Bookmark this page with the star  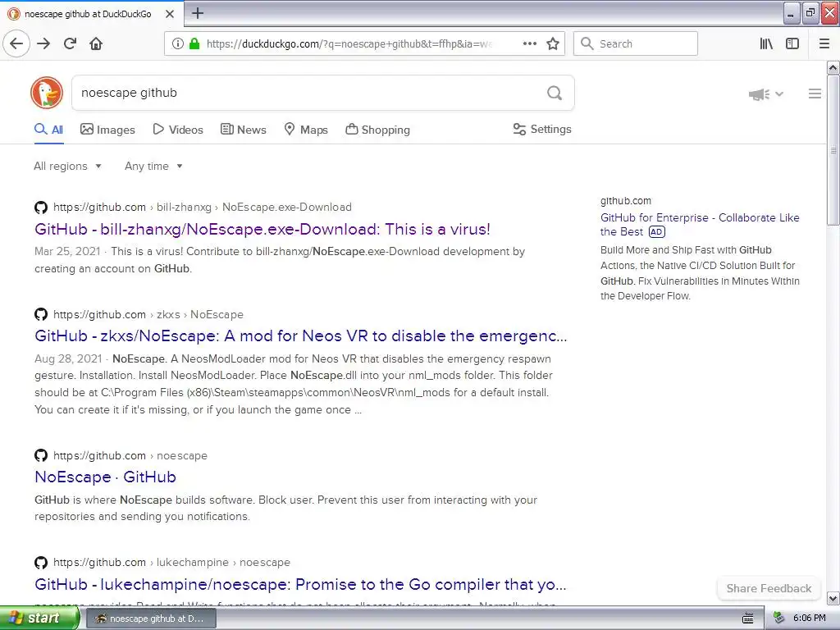tap(553, 43)
